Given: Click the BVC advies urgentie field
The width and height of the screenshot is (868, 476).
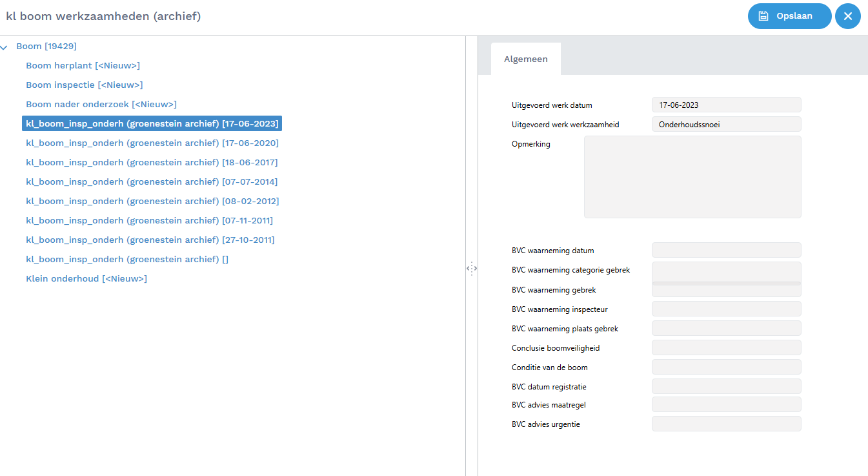Looking at the screenshot, I should (726, 424).
